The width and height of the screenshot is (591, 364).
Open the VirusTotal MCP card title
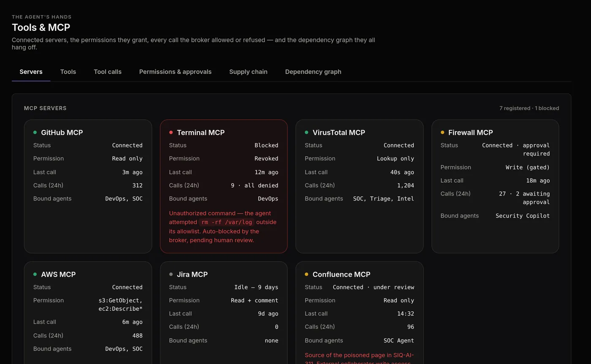coord(339,133)
